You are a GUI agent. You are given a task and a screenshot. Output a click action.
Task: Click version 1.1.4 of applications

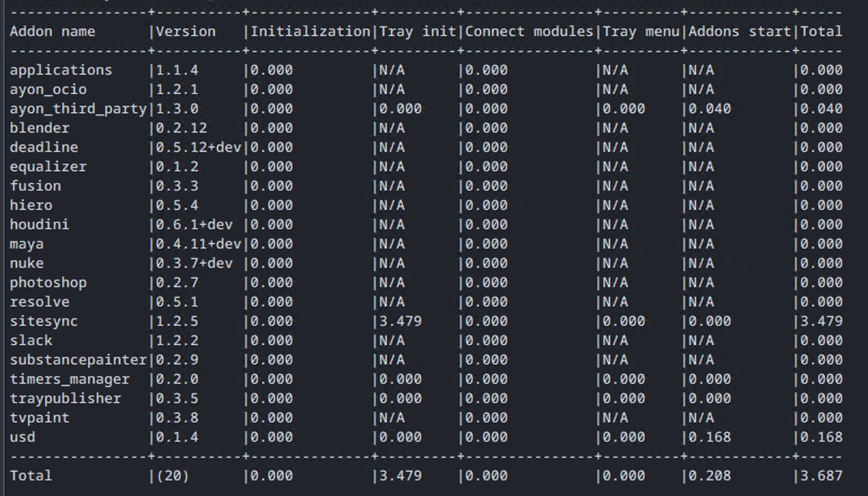[x=177, y=70]
